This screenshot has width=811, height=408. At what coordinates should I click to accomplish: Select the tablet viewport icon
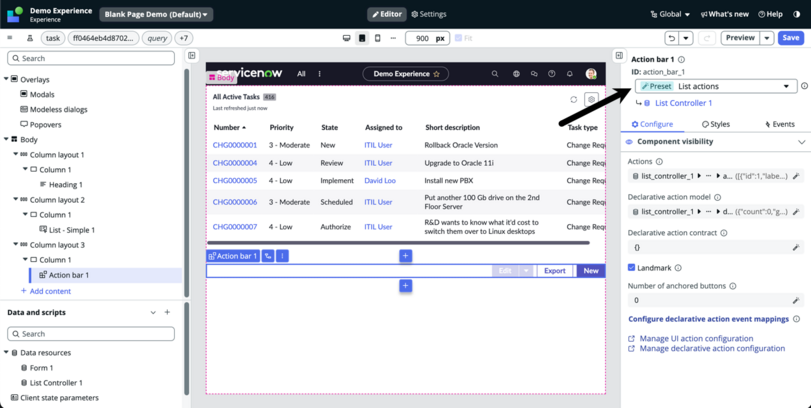coord(362,38)
